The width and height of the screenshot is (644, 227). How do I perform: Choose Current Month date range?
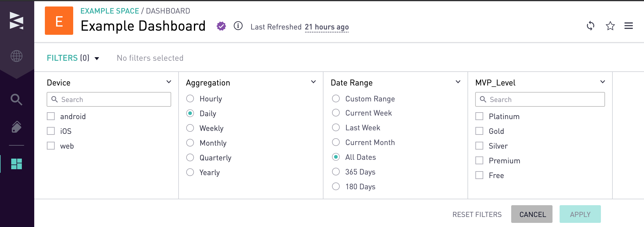(336, 142)
